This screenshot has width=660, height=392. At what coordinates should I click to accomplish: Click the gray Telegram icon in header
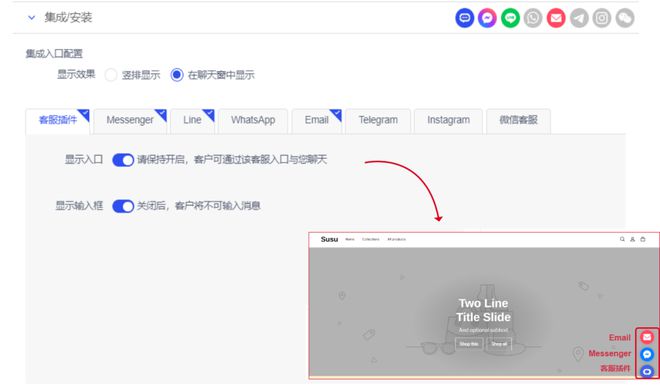tap(579, 18)
